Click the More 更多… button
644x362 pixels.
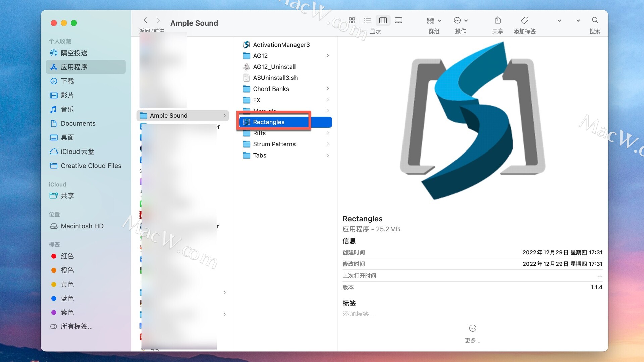[x=472, y=334]
